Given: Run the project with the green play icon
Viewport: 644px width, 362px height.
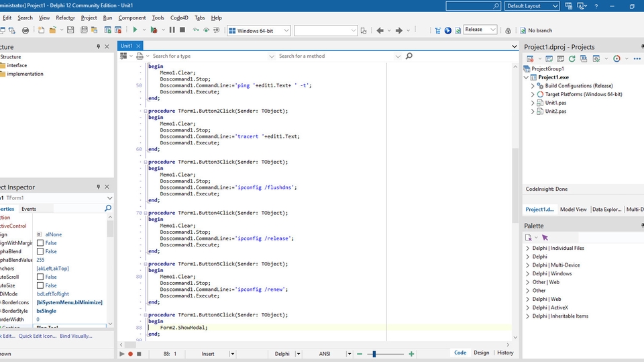Looking at the screenshot, I should 135,30.
